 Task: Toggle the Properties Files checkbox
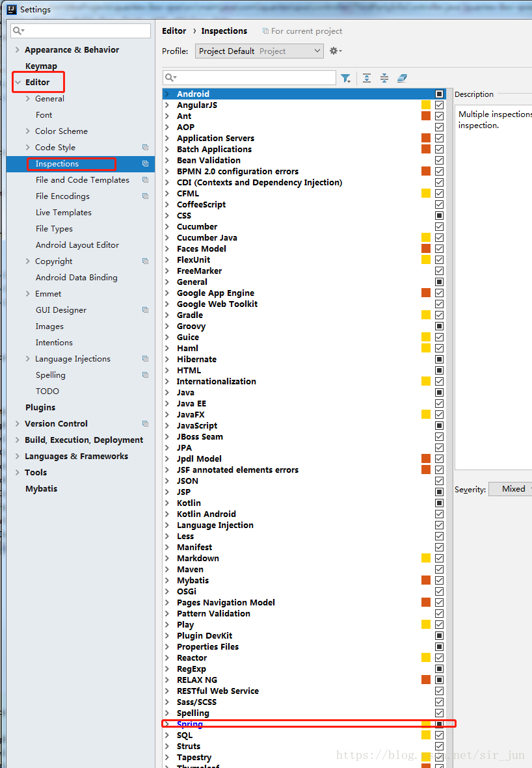[x=440, y=646]
